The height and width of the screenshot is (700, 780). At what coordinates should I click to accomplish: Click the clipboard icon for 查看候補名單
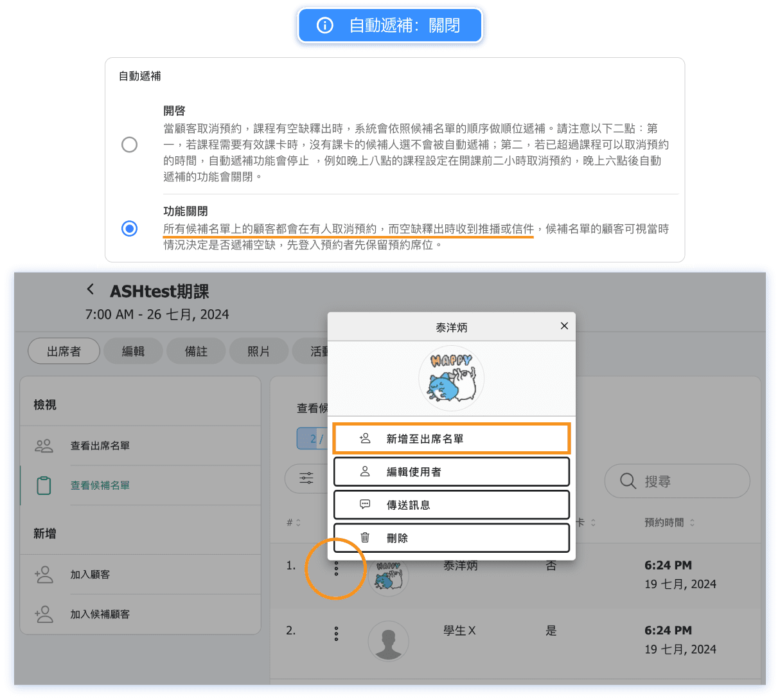pyautogui.click(x=44, y=485)
